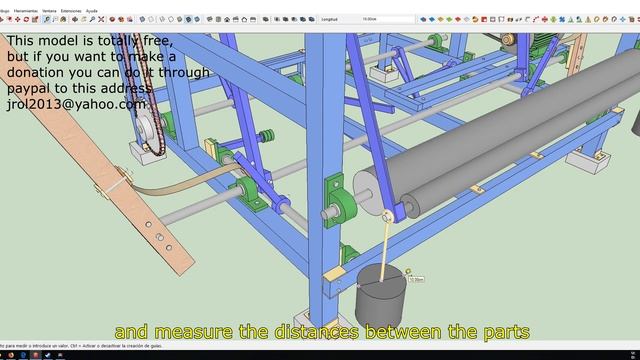Switch to the Left standard view

(x=253, y=19)
